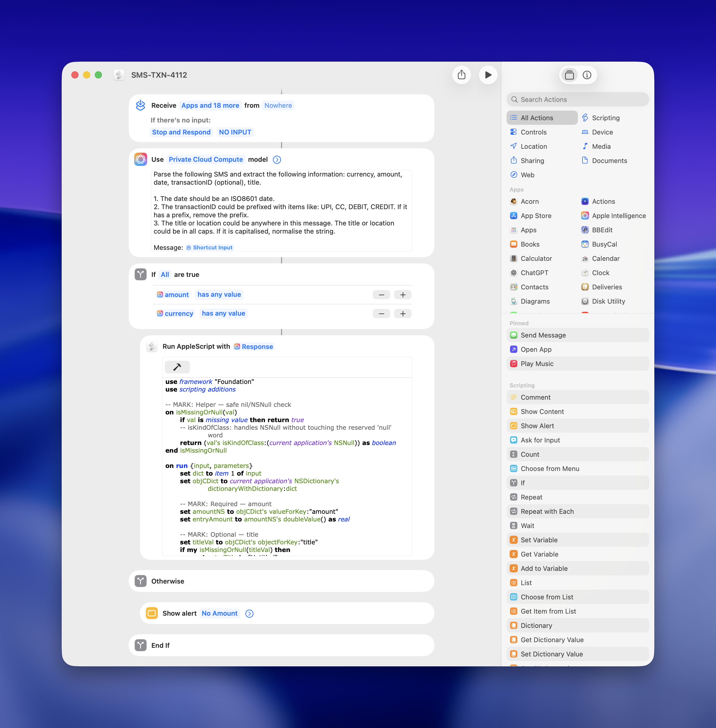
Task: Select the Location category in the sidebar
Action: (533, 146)
